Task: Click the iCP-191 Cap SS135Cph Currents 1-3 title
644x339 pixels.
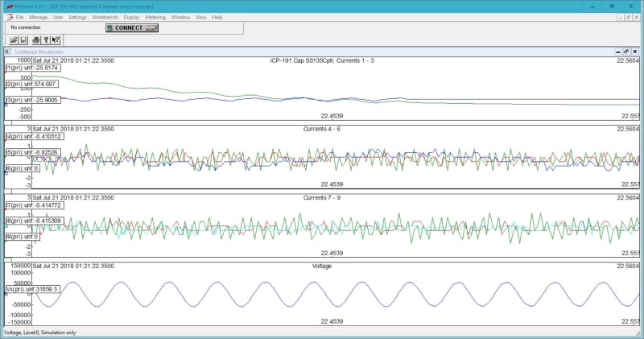Action: (322, 60)
